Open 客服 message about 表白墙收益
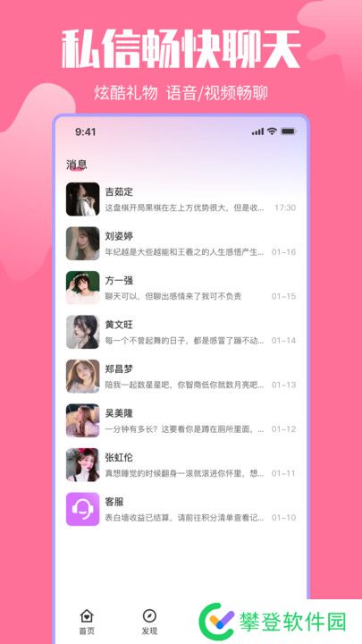 [x=181, y=509]
